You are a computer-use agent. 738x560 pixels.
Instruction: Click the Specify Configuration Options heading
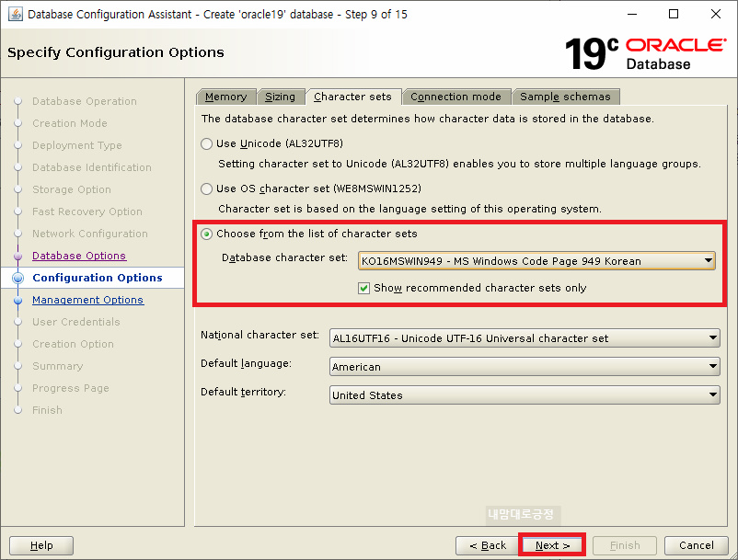point(116,52)
